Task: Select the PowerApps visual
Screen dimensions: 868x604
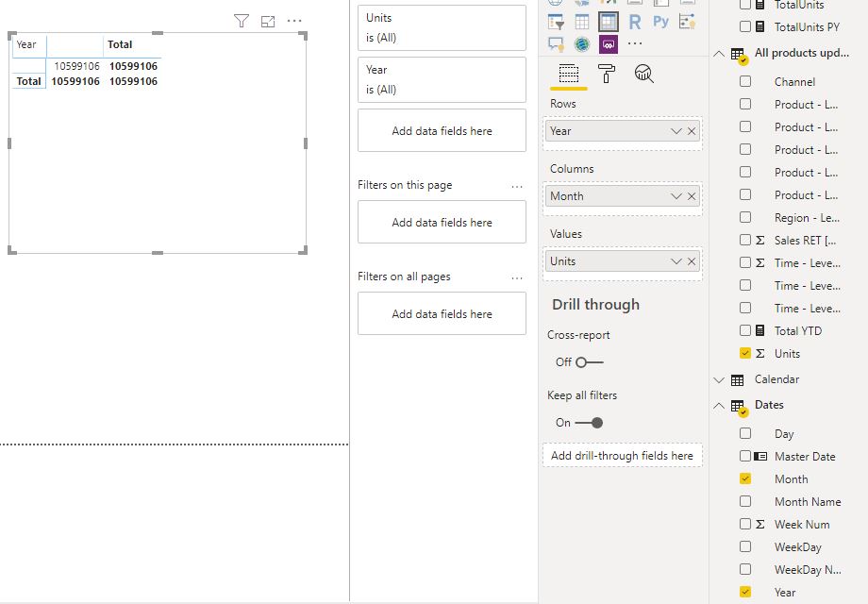Action: click(x=608, y=44)
